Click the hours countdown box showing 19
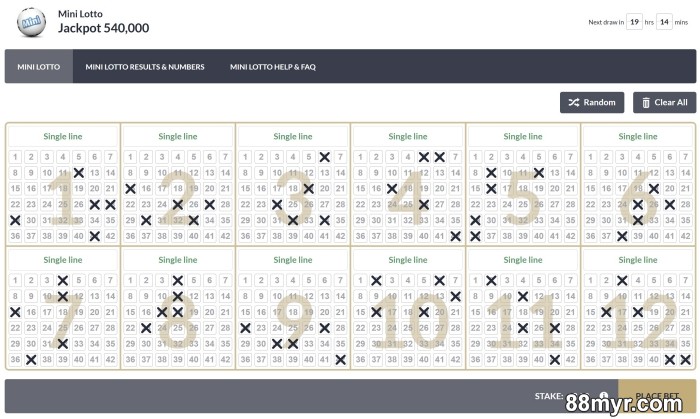Screen dimensions: 700x419 point(634,21)
